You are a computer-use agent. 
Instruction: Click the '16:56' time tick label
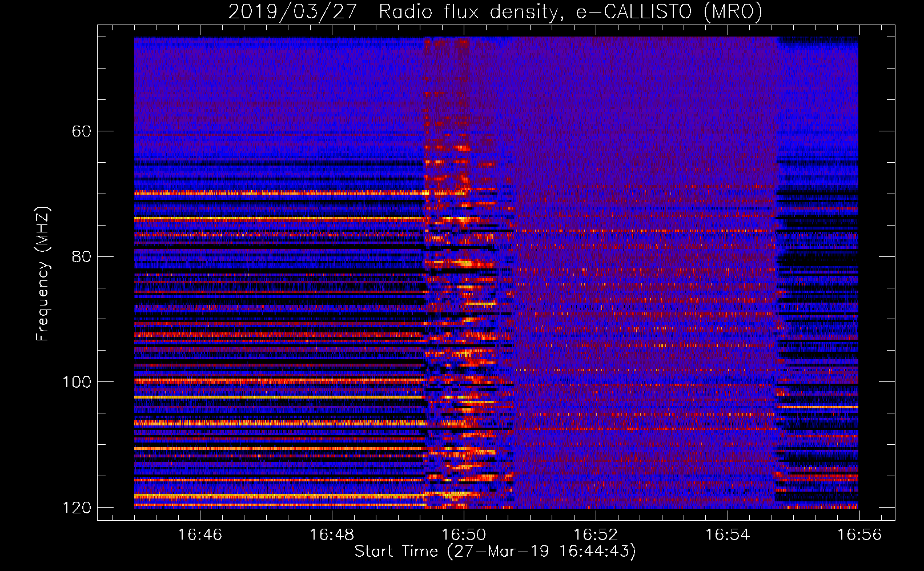(x=859, y=534)
